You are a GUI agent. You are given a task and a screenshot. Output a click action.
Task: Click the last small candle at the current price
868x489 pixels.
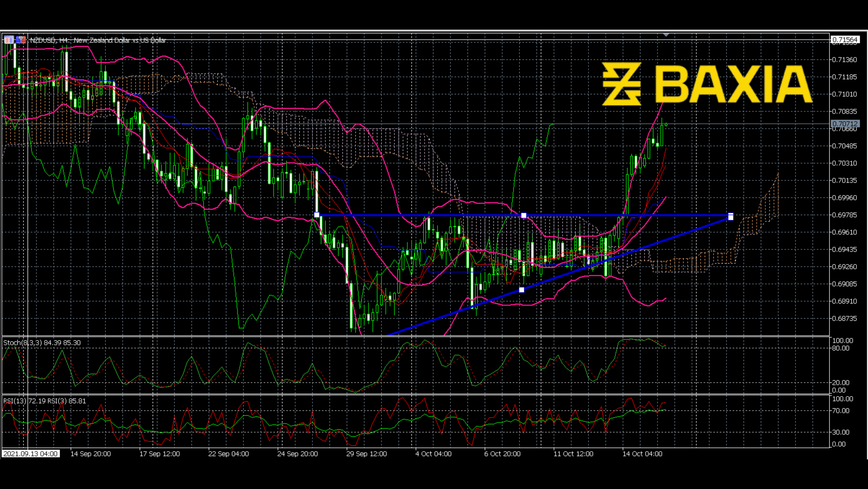(666, 124)
